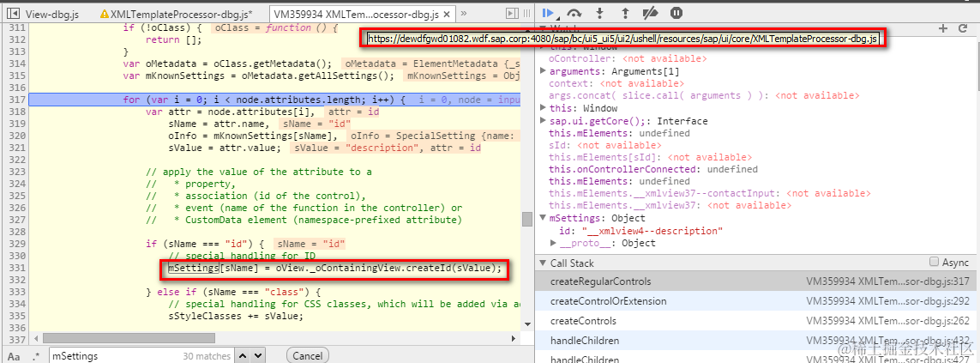Select the oController watch expression

[x=628, y=59]
